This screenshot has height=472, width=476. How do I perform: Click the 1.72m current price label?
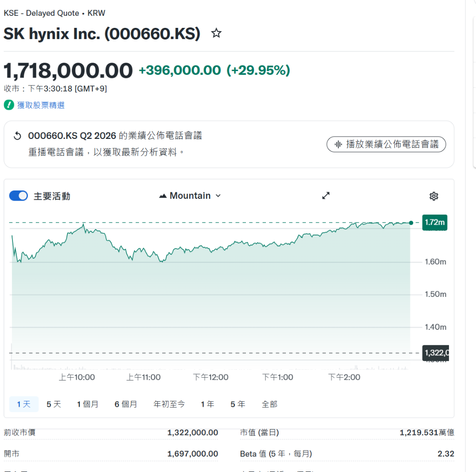pyautogui.click(x=435, y=223)
